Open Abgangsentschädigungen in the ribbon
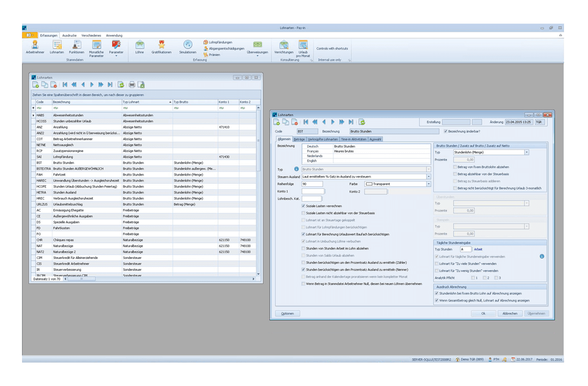The width and height of the screenshot is (588, 386). [224, 49]
